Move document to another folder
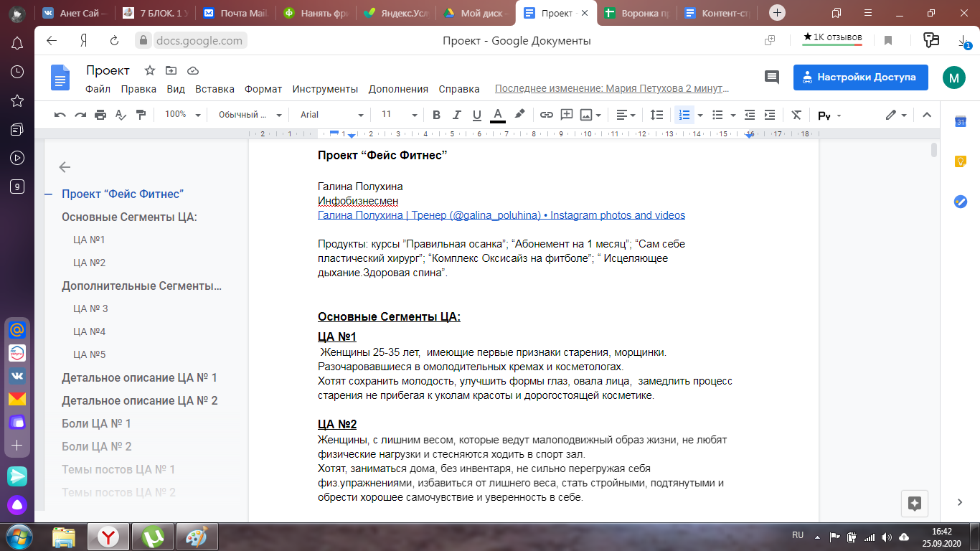The height and width of the screenshot is (551, 980). [x=171, y=70]
